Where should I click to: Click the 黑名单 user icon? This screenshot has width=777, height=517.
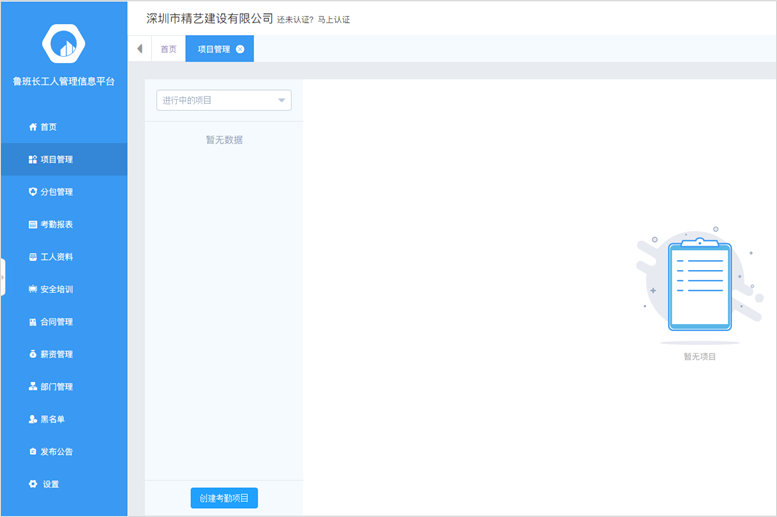33,420
